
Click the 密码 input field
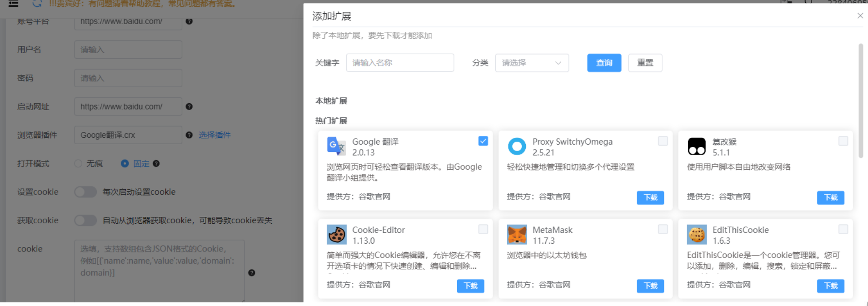click(x=128, y=78)
